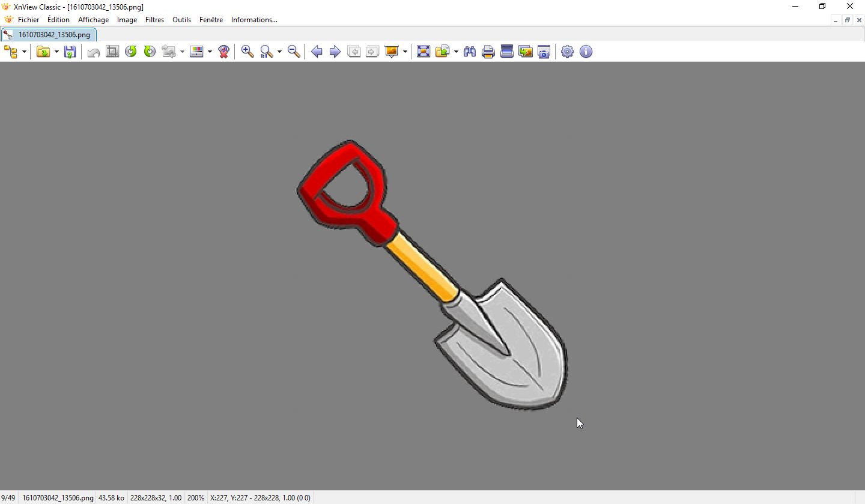Select the crop tool icon
Image resolution: width=865 pixels, height=504 pixels.
(112, 52)
